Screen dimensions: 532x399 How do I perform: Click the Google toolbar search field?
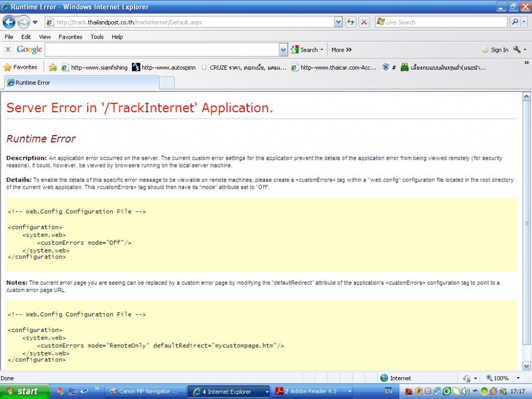(x=162, y=50)
